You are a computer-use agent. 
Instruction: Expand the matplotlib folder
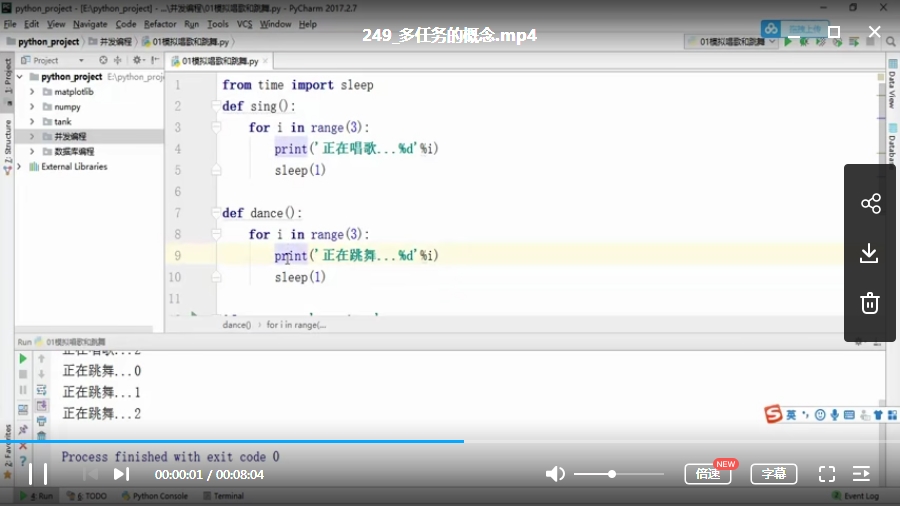tap(32, 92)
